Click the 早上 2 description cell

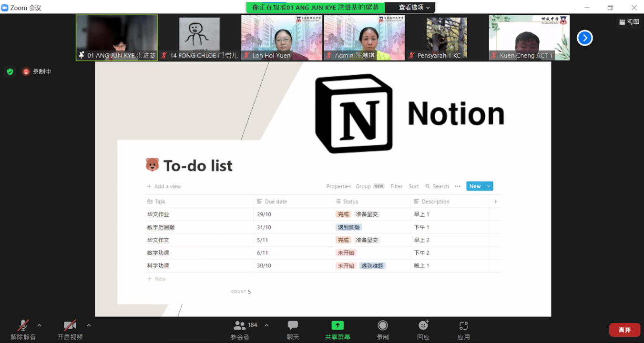click(x=450, y=240)
